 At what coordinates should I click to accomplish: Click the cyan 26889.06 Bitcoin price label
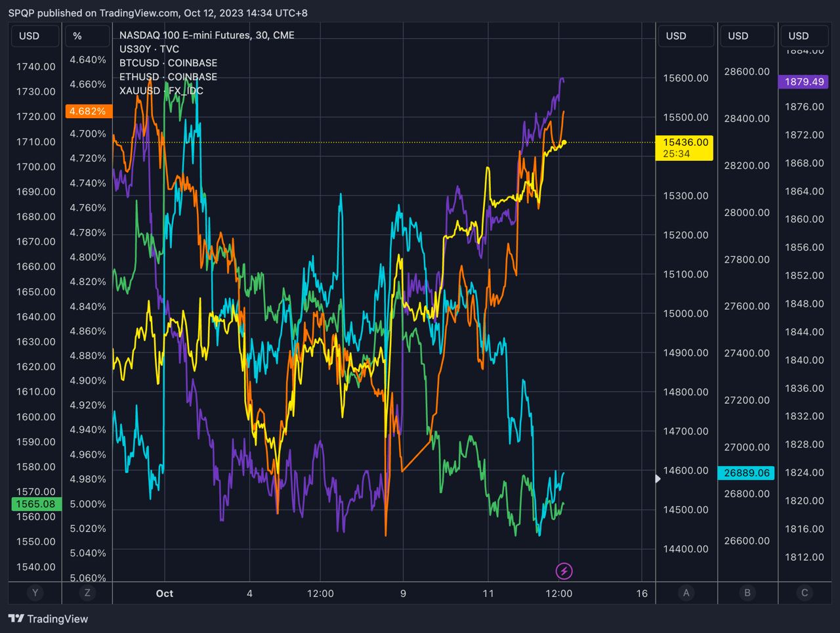pyautogui.click(x=747, y=473)
